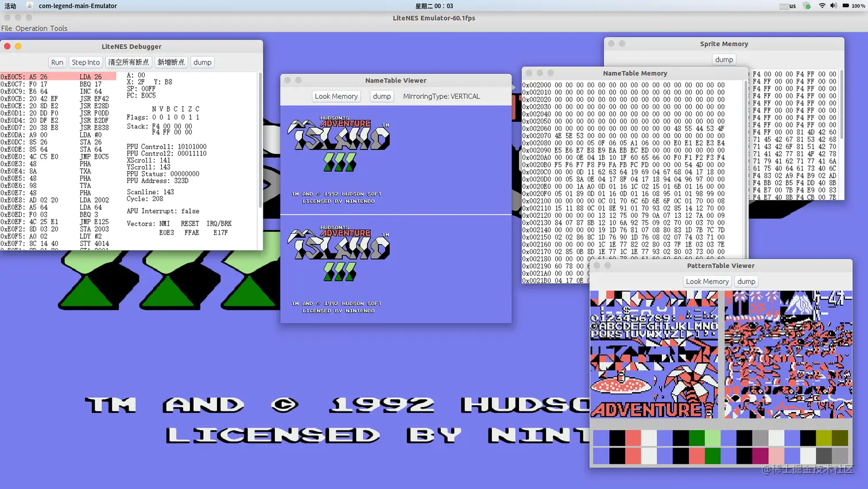
Task: Open the 'us' keyboard layout indicator
Action: (788, 6)
